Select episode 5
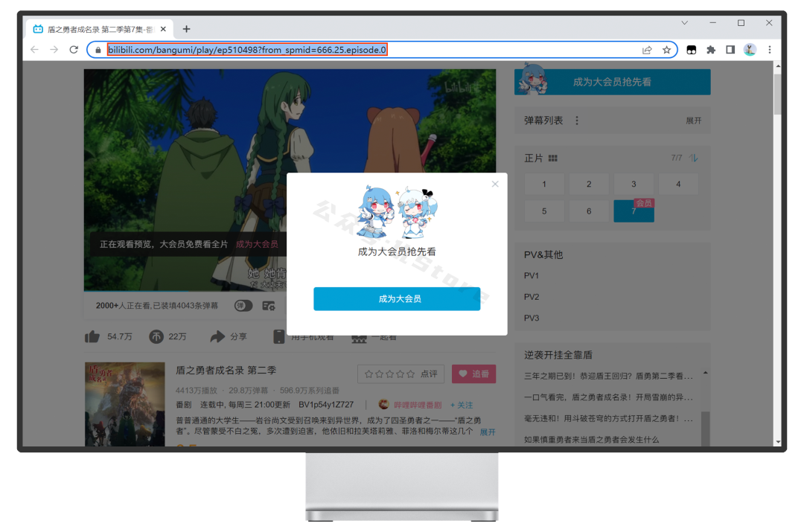 tap(544, 211)
